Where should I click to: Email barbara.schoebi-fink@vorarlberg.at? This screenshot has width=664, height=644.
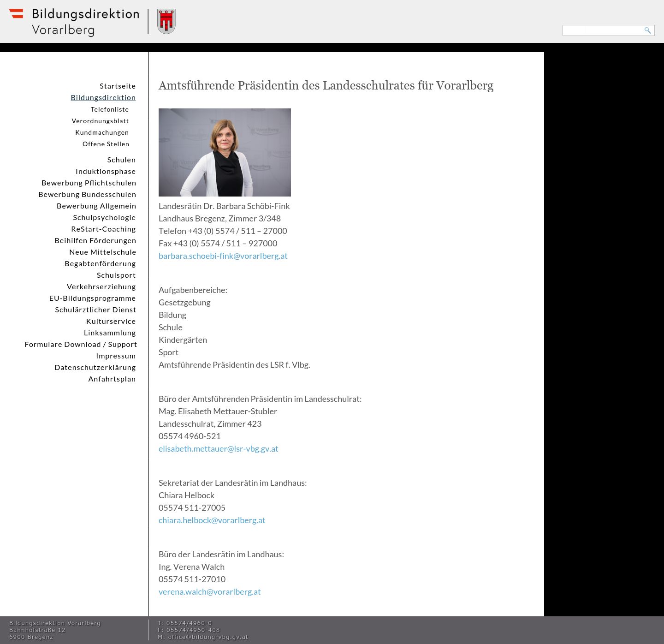point(223,256)
